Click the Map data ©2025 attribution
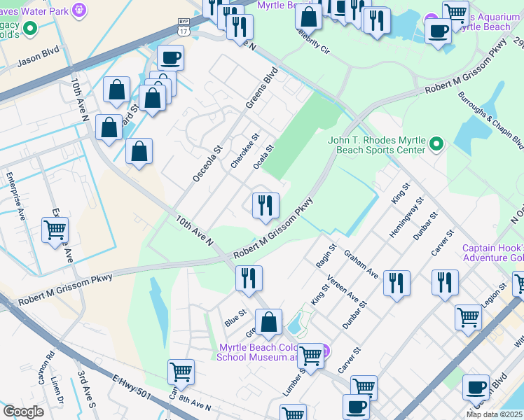524x420 pixels. coord(494,414)
